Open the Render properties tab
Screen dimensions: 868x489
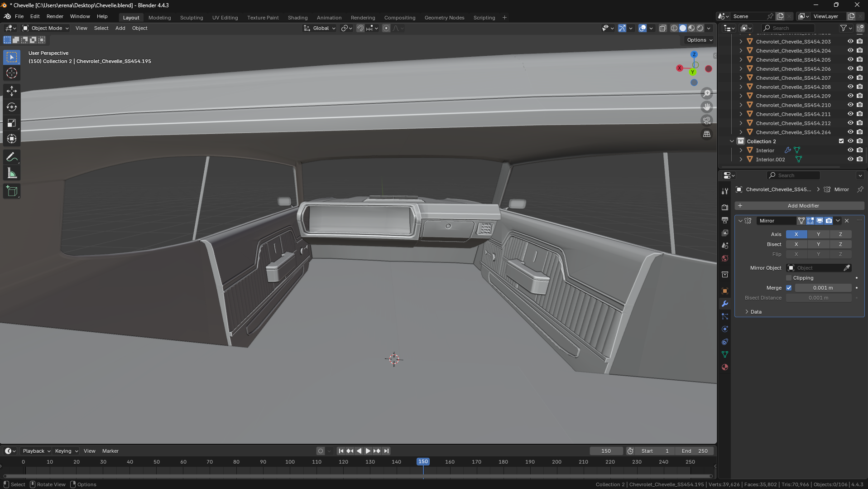725,207
